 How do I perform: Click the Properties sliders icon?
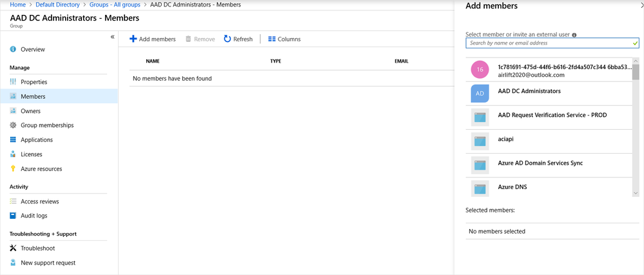tap(13, 82)
